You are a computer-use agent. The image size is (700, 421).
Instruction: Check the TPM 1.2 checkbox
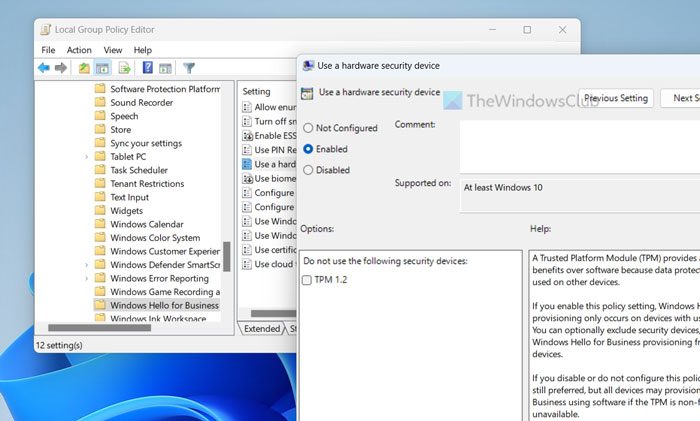pyautogui.click(x=307, y=280)
